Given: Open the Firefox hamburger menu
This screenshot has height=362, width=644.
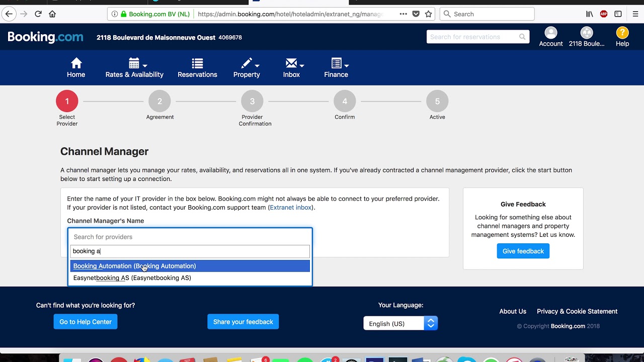Looking at the screenshot, I should [x=635, y=14].
